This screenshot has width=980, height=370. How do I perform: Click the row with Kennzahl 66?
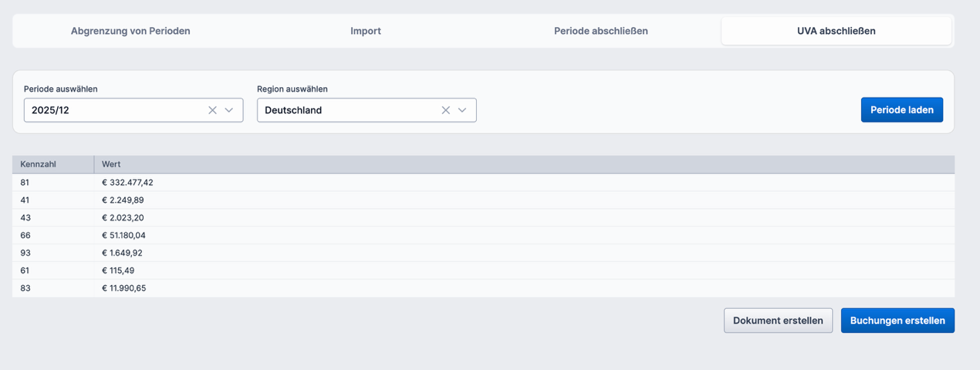(25, 235)
